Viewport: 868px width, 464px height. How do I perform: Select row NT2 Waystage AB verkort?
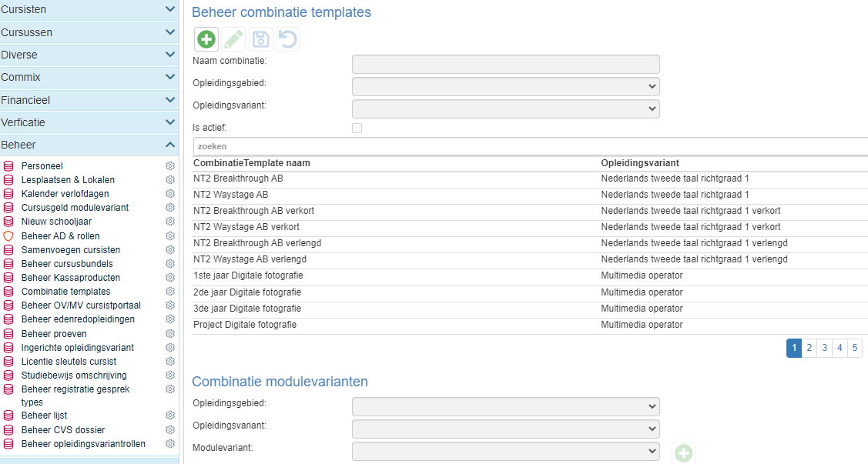531,227
